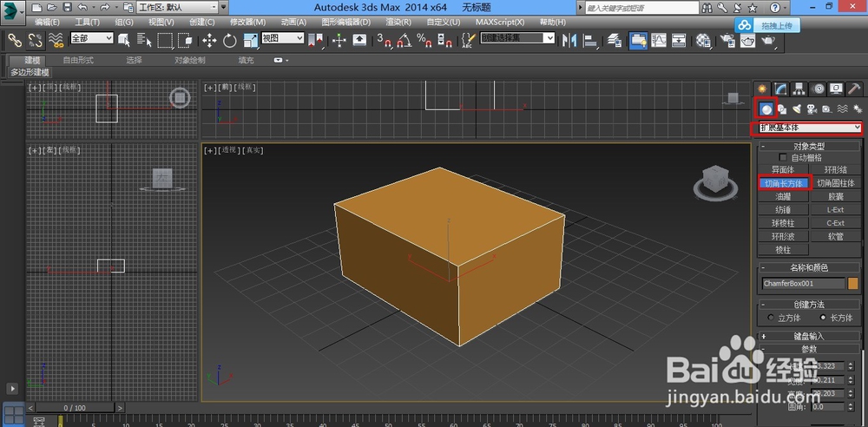
Task: Toggle Angle Snap
Action: click(404, 41)
